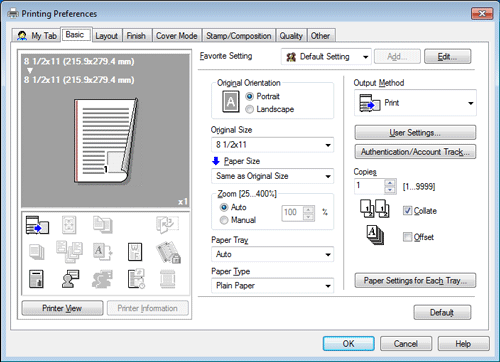Switch to the Other tab
The height and width of the screenshot is (362, 500).
click(x=320, y=36)
